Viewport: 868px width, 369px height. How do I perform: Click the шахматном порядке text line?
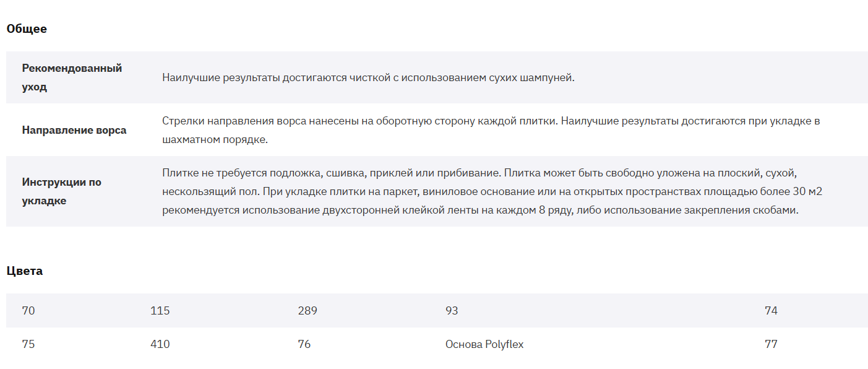coord(215,139)
